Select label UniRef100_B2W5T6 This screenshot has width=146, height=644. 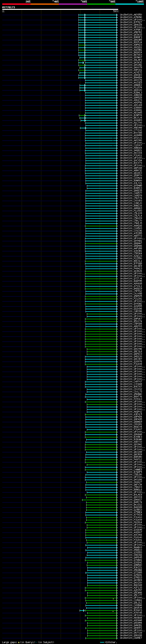click(x=131, y=115)
